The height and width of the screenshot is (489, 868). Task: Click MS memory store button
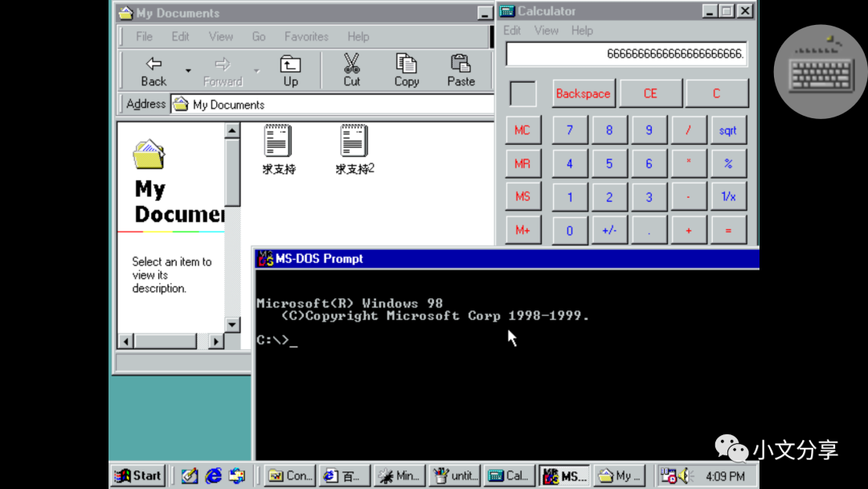[522, 196]
